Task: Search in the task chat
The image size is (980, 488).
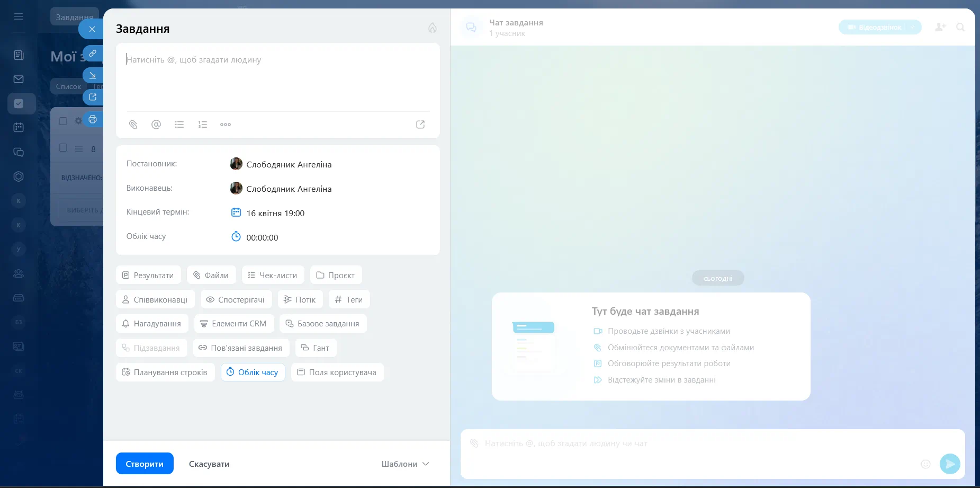Action: click(960, 27)
